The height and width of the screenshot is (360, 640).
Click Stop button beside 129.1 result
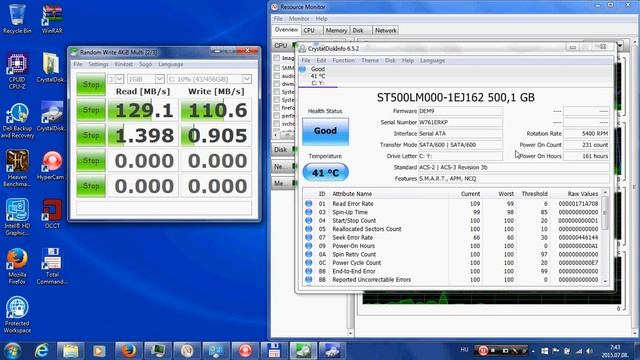[91, 110]
